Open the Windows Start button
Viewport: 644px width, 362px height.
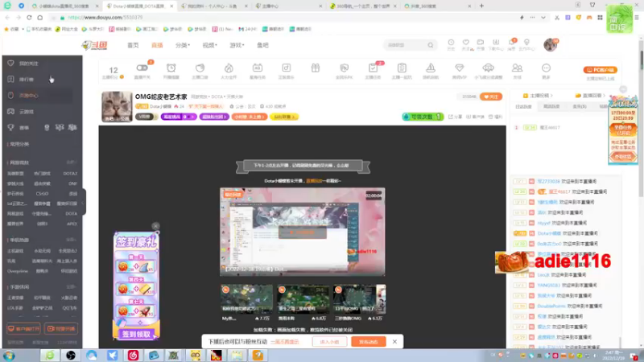9,356
